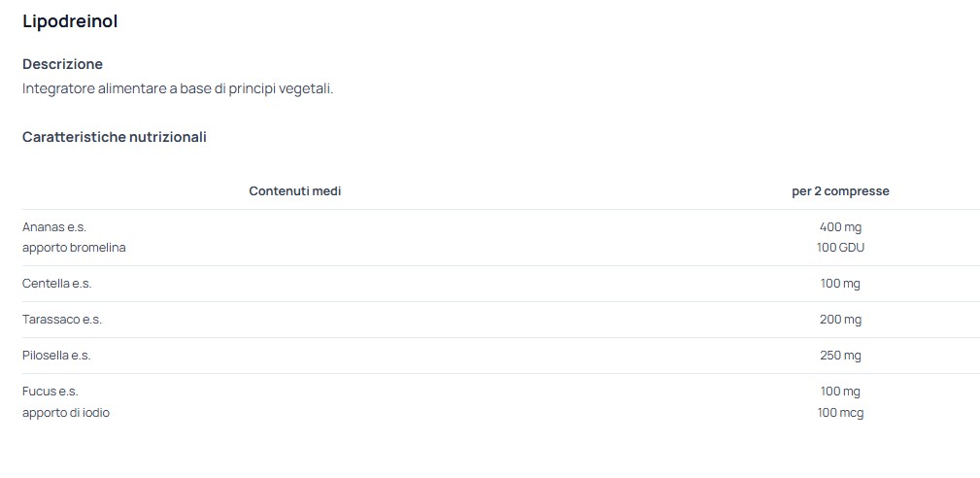
Task: Click the Fucus e.s. row label
Action: (x=50, y=392)
